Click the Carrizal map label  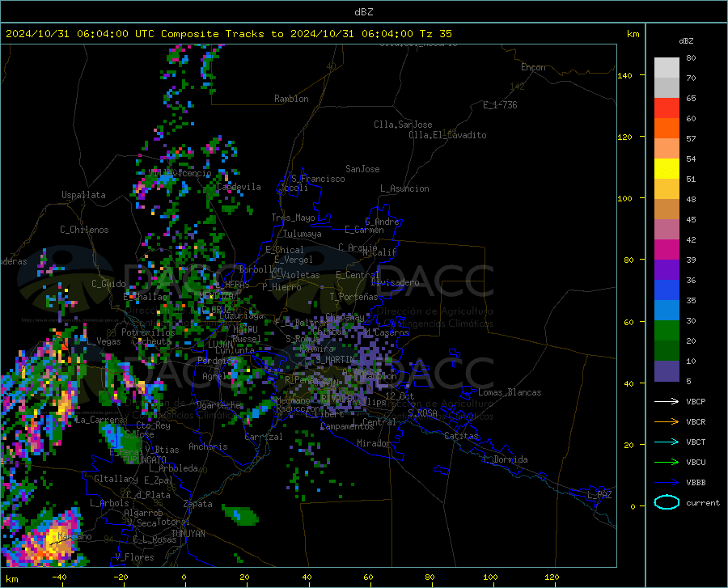263,437
